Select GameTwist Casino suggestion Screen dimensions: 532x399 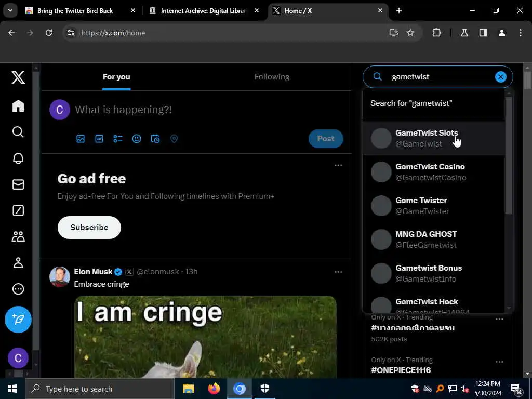click(x=434, y=171)
